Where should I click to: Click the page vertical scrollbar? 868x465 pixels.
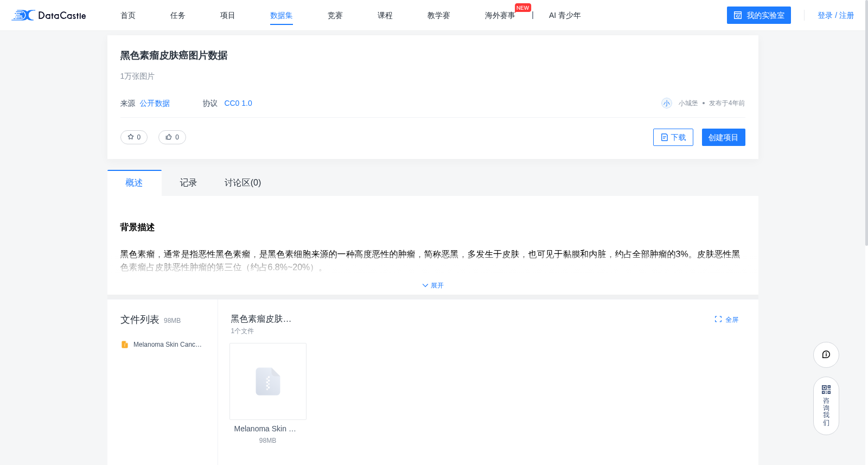point(866,123)
